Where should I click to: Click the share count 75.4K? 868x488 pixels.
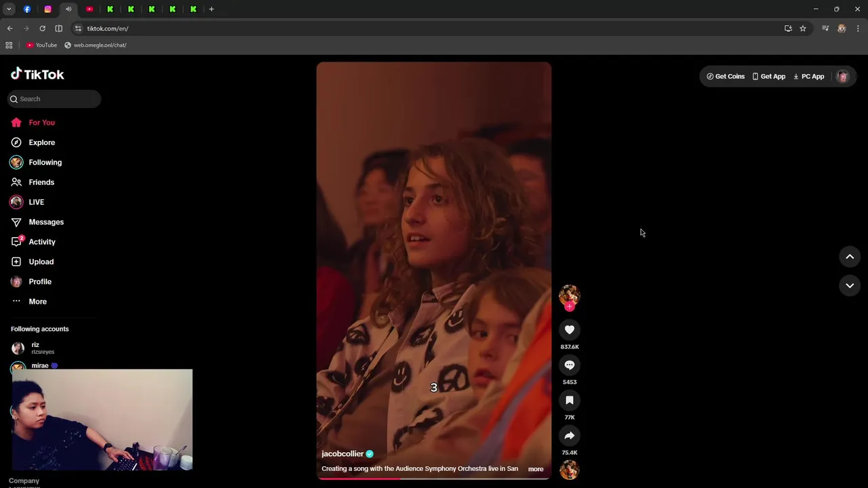[x=570, y=453]
